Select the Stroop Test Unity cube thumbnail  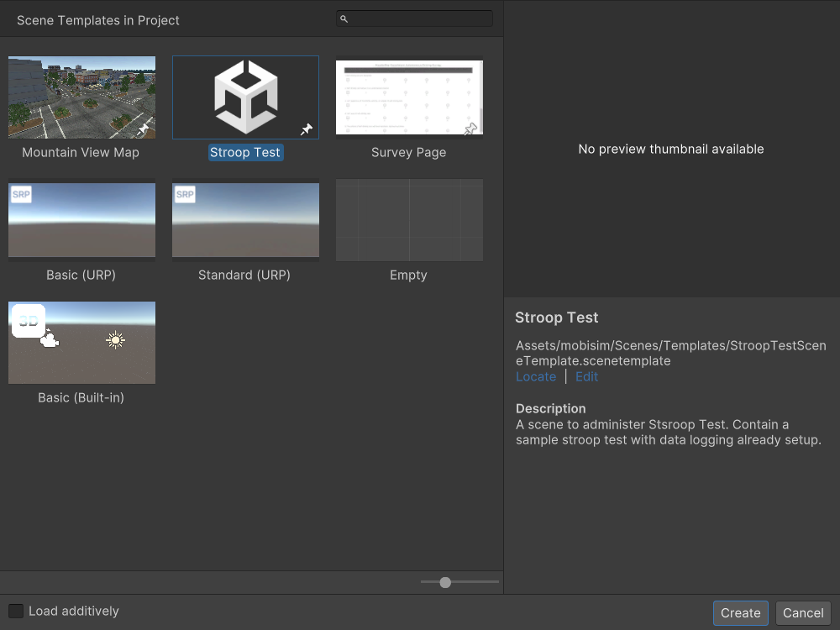(x=245, y=97)
